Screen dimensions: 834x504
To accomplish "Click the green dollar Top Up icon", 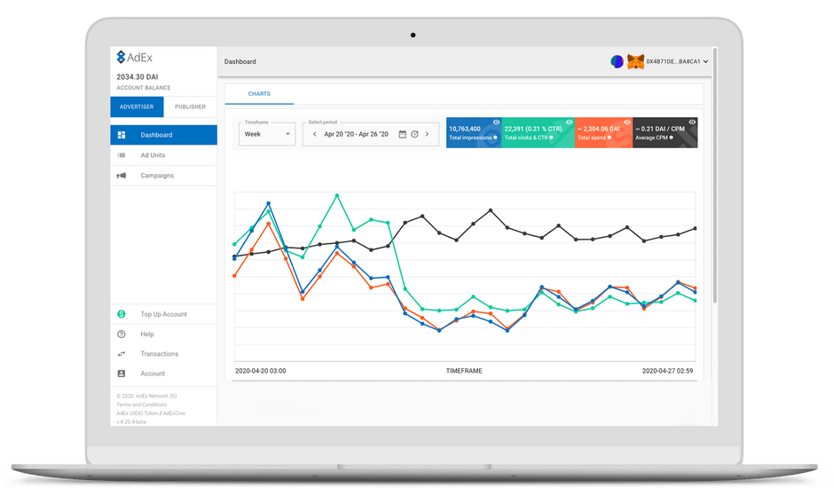I will click(122, 314).
